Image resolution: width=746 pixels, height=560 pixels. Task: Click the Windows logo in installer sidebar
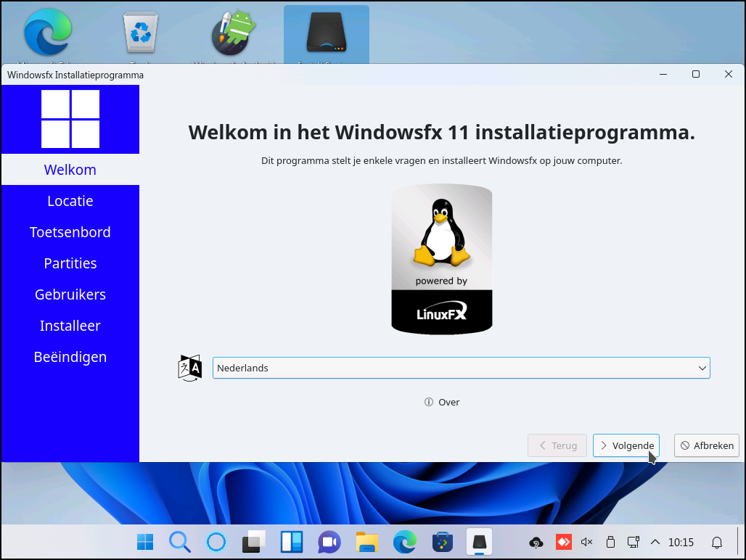point(70,119)
